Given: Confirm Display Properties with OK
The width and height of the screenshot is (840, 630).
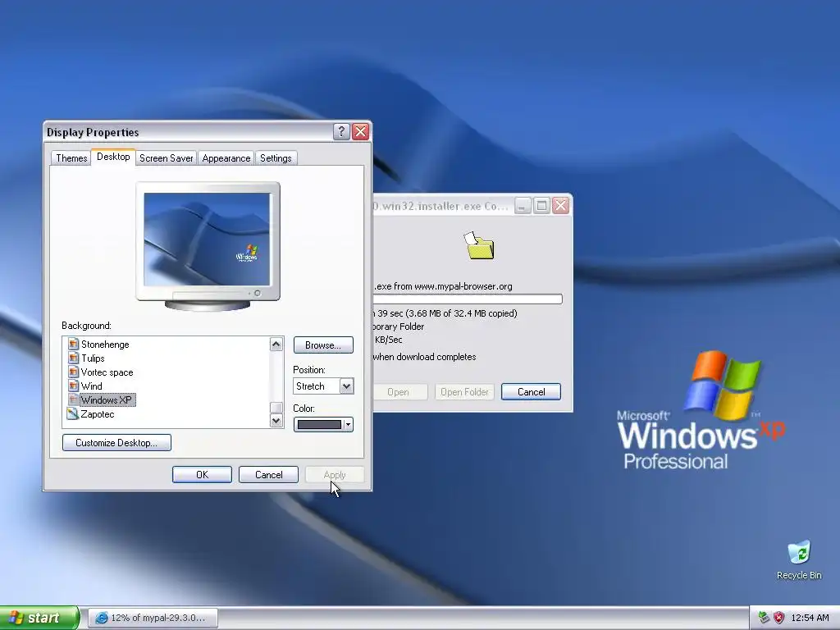Looking at the screenshot, I should 202,475.
